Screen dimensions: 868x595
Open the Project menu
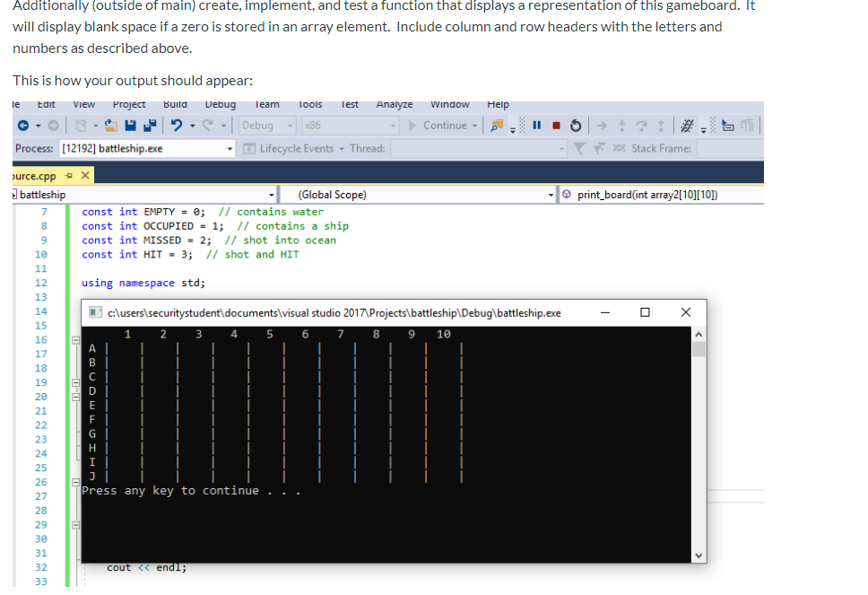click(129, 105)
